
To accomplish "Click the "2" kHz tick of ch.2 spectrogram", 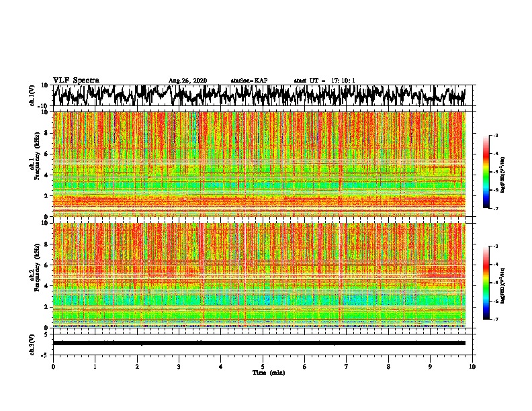I will (46, 307).
